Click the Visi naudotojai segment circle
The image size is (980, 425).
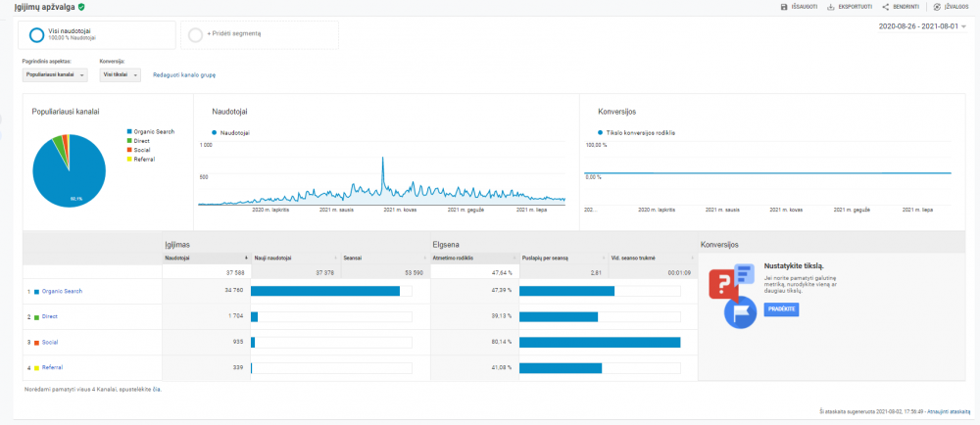tap(37, 35)
